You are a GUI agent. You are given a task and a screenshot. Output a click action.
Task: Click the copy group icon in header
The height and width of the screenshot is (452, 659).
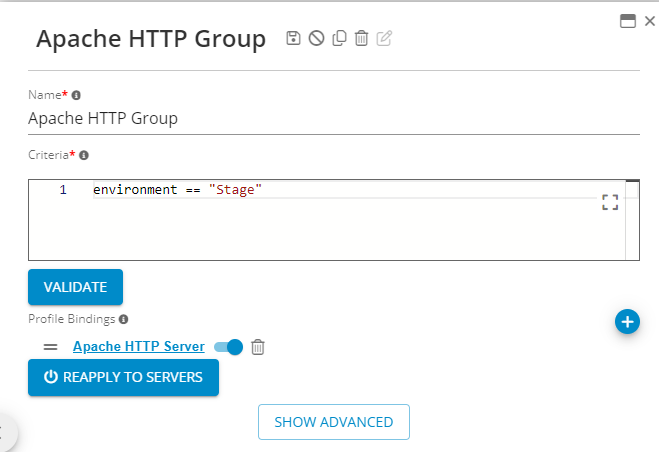point(339,39)
